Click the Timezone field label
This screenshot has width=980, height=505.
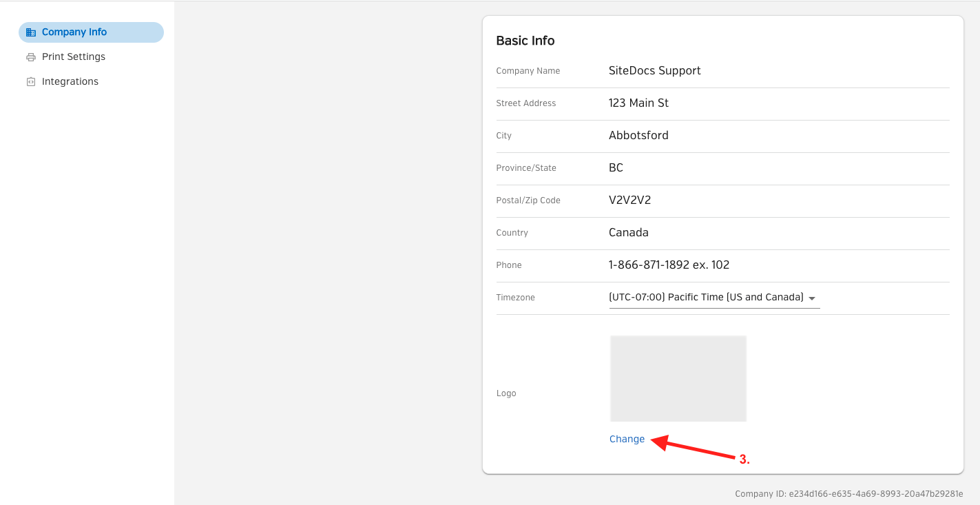516,298
